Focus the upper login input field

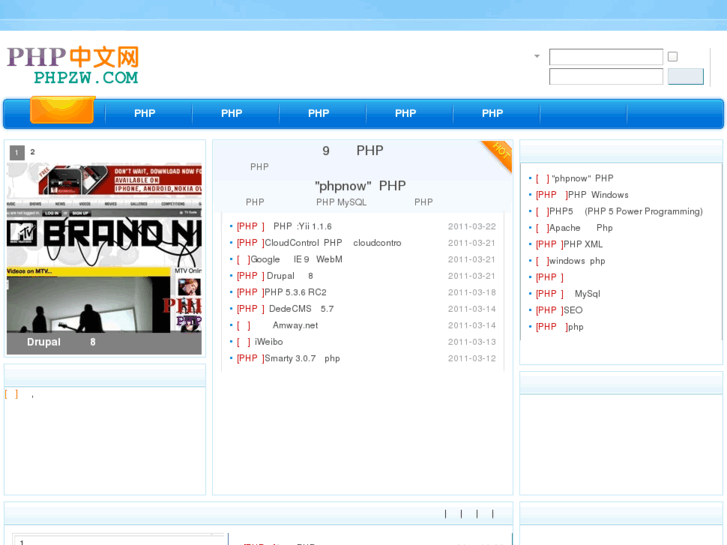tap(606, 57)
